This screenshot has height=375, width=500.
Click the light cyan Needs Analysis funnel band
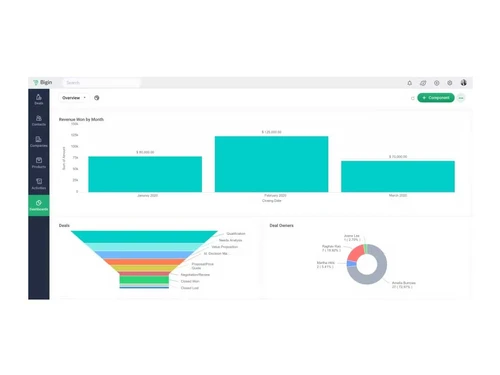point(144,247)
